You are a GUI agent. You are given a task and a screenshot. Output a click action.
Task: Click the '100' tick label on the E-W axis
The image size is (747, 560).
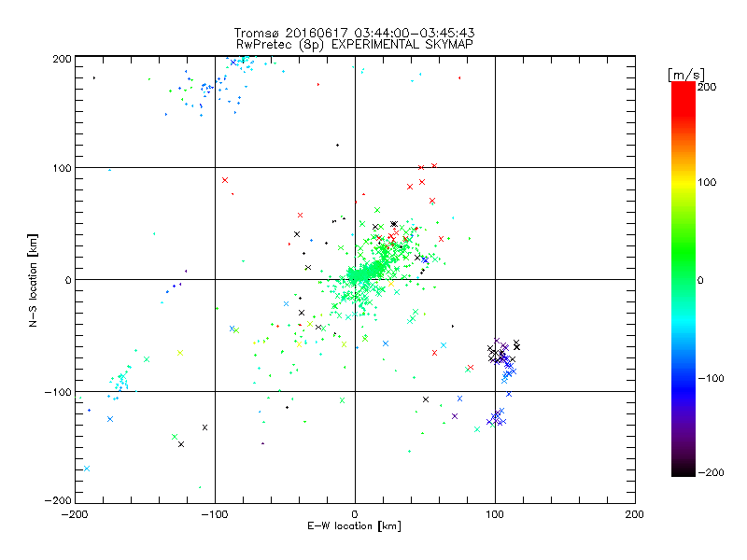(x=495, y=514)
